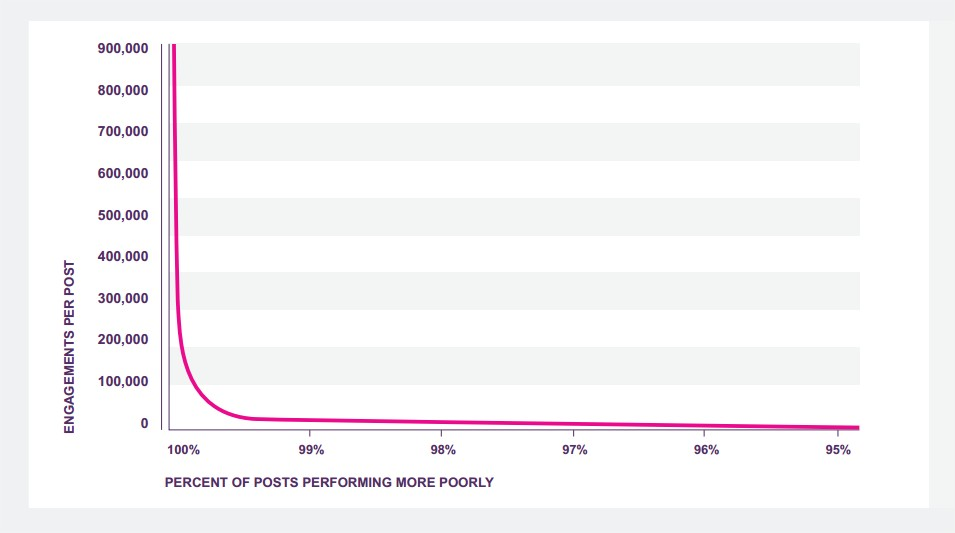Click the 0 label on y-axis
This screenshot has height=533, width=955.
(x=144, y=423)
